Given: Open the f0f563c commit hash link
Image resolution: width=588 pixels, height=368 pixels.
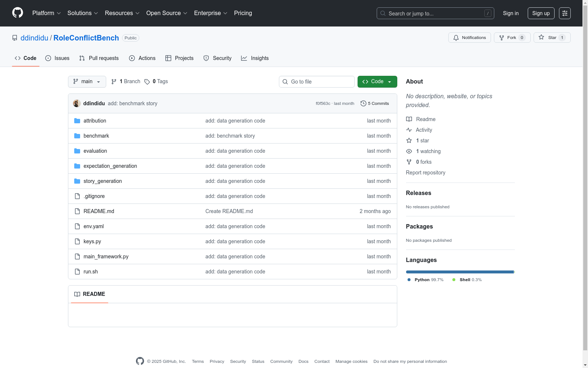Looking at the screenshot, I should coord(323,103).
